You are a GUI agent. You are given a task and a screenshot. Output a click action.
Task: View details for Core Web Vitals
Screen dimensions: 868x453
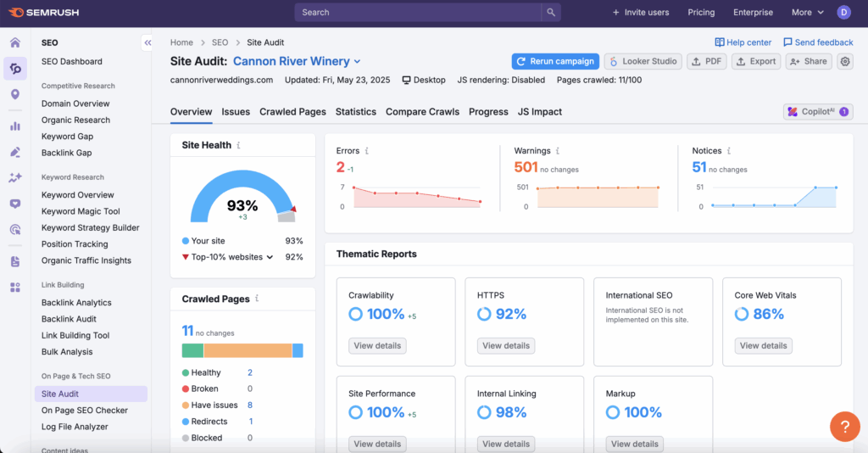click(764, 345)
